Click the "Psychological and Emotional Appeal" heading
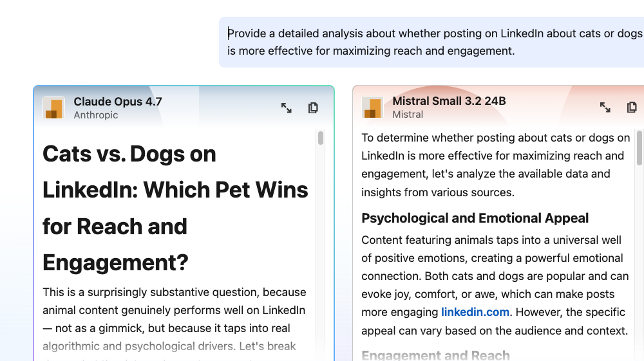The image size is (644, 361). point(475,218)
